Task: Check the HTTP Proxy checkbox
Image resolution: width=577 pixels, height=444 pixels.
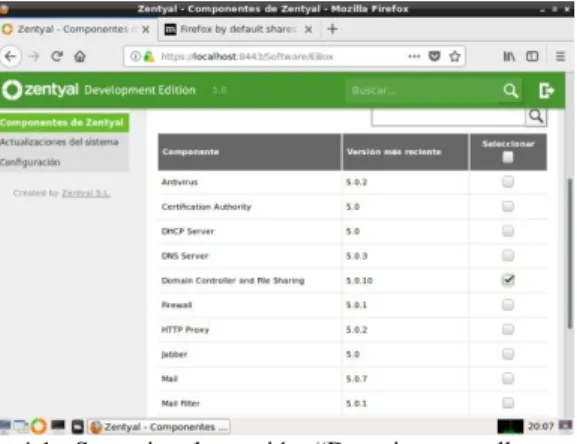Action: (x=508, y=329)
